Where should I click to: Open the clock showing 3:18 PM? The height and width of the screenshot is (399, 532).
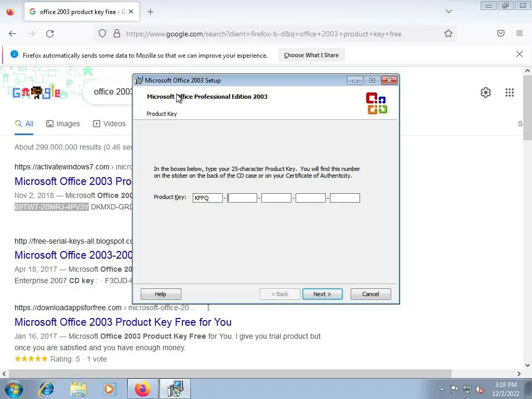coord(506,389)
